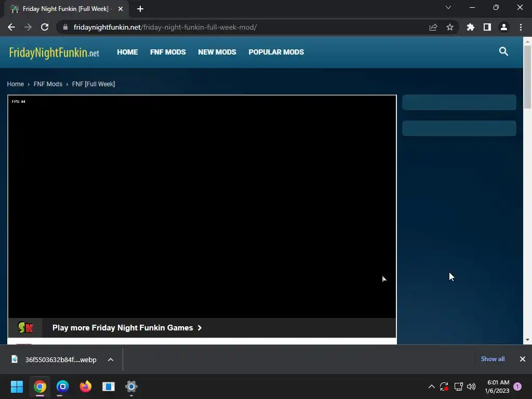The image size is (532, 399).
Task: Open Chrome from the taskbar
Action: point(39,387)
